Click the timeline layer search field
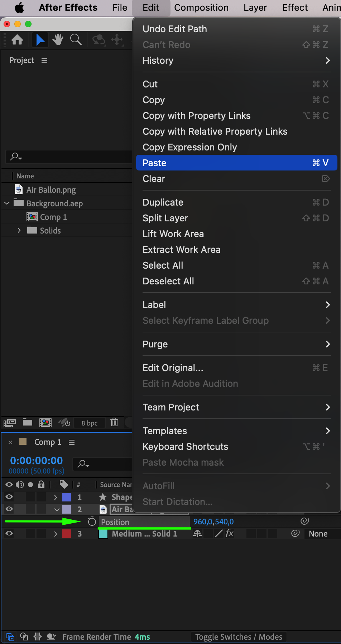Screen dimensions: 341x644 tap(103, 464)
